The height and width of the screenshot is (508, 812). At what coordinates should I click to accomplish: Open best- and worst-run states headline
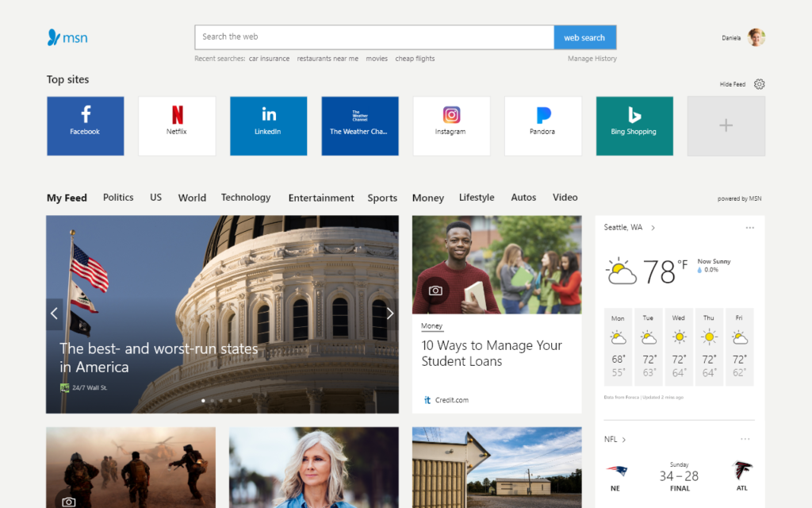[x=159, y=357]
